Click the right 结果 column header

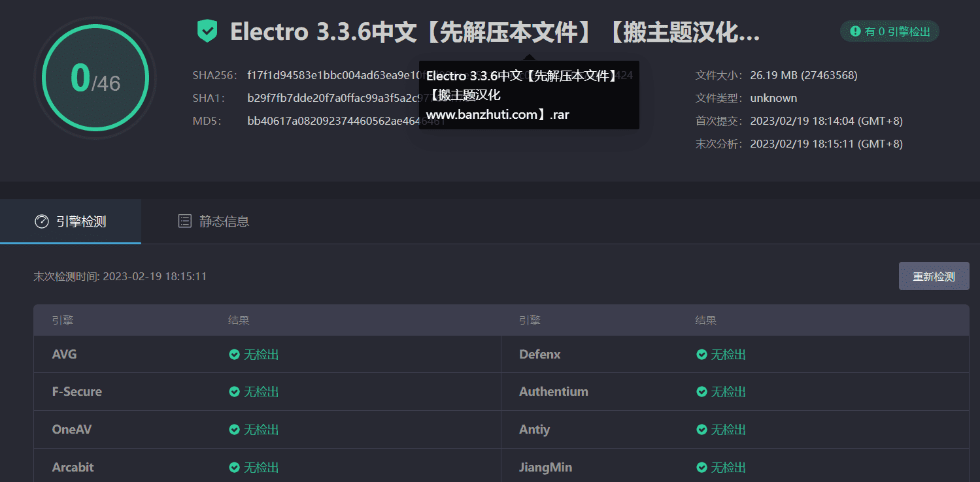[x=706, y=321]
